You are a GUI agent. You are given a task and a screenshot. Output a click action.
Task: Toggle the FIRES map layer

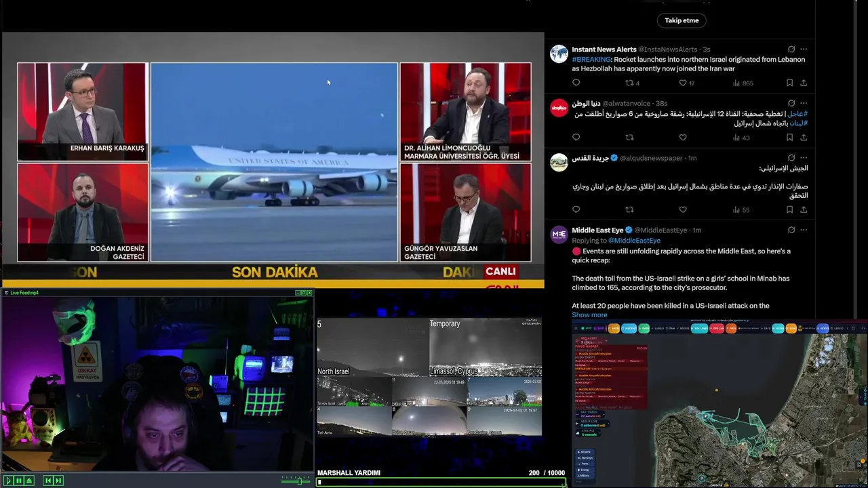731,329
